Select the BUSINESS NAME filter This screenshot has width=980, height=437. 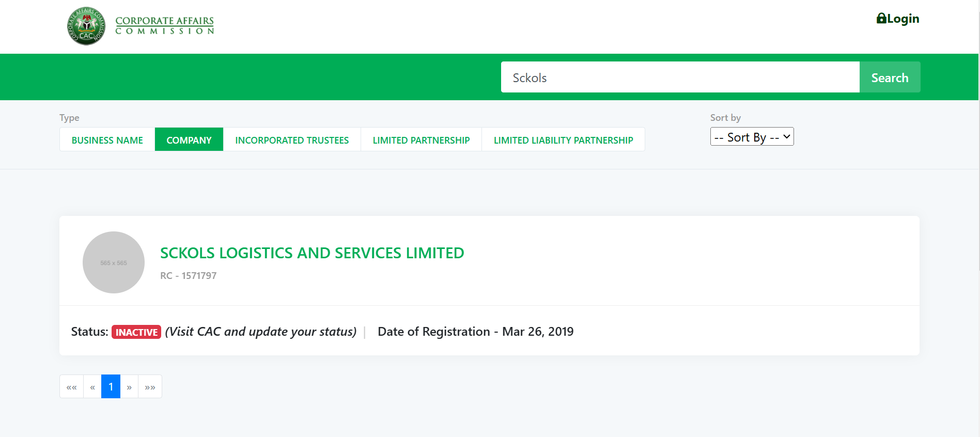click(107, 139)
